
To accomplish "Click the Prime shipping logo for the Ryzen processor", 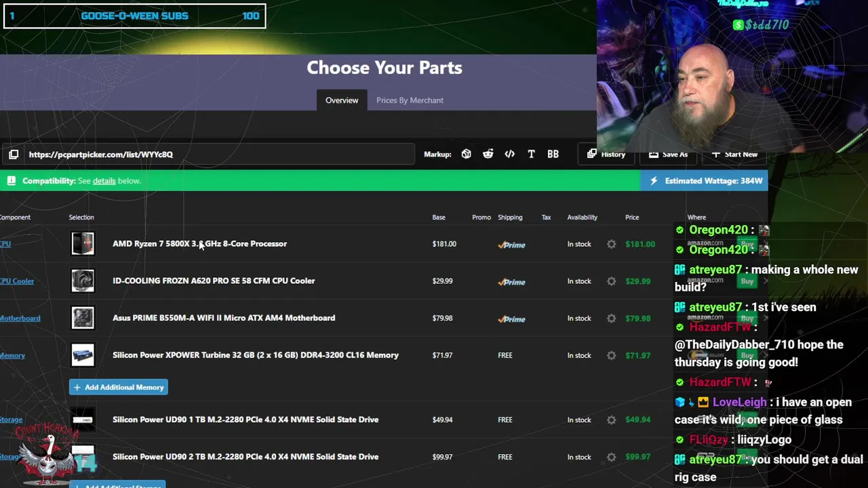I will (x=512, y=245).
